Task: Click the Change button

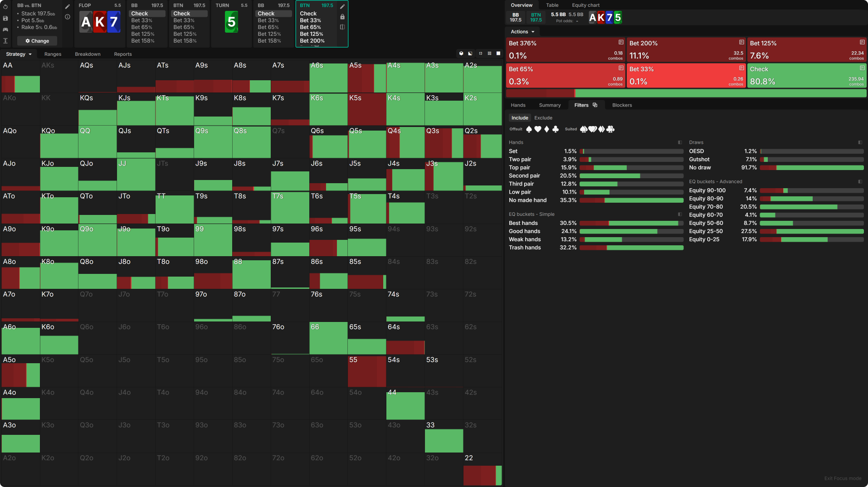Action: (37, 41)
